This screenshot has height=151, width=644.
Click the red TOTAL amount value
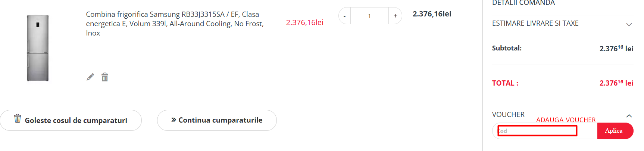(x=616, y=83)
